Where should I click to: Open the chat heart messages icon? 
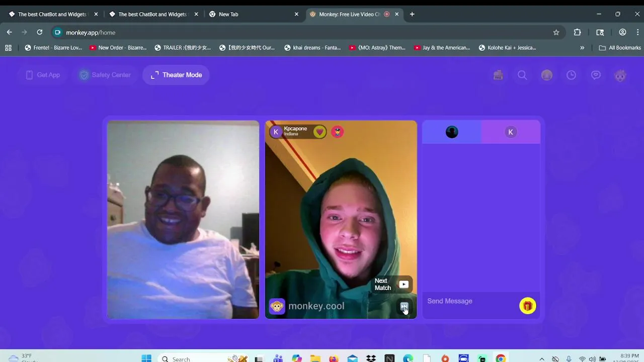[596, 75]
